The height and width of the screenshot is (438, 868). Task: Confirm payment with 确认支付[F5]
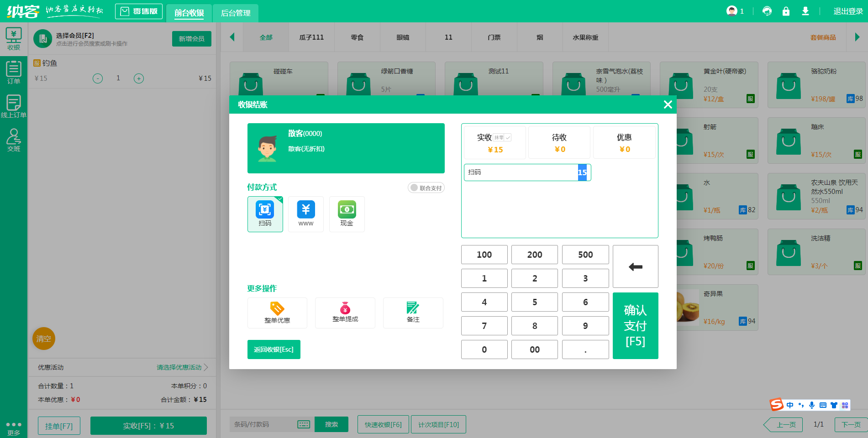[635, 325]
